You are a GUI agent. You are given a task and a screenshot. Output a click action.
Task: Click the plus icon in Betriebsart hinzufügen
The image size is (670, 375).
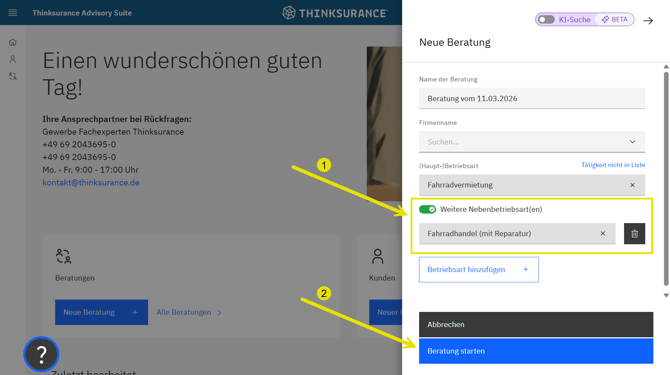point(526,270)
